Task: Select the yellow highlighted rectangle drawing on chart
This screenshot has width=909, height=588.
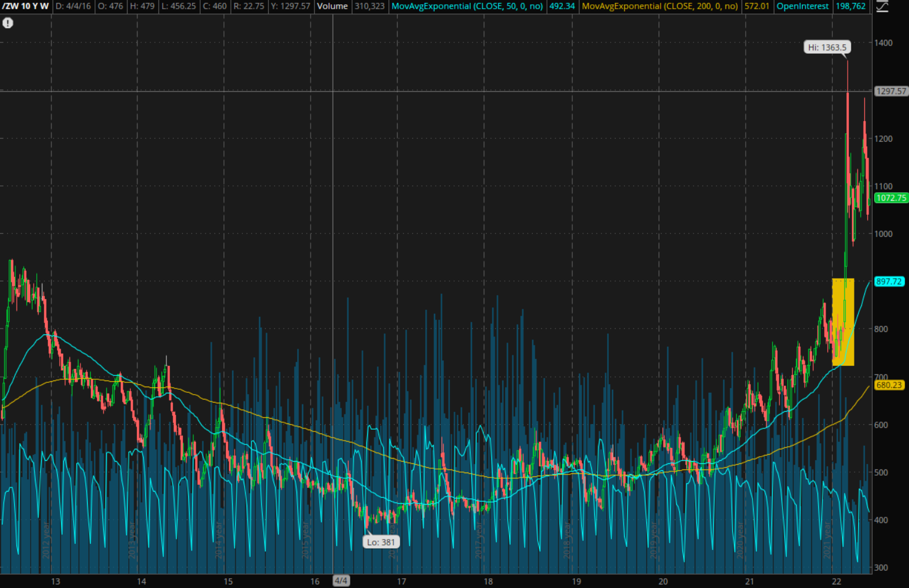Action: 843,322
